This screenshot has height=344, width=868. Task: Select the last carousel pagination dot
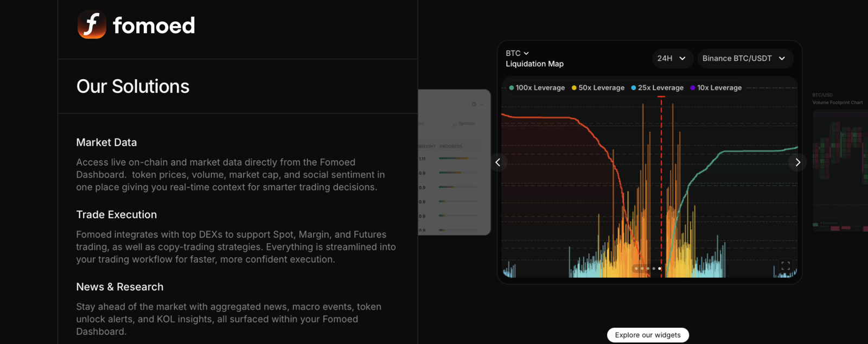point(660,268)
